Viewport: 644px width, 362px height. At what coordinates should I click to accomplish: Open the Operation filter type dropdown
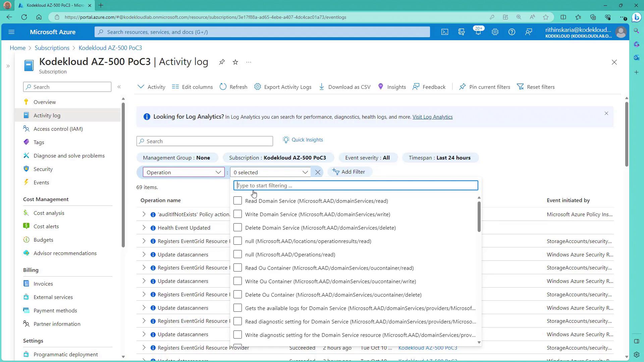coord(183,172)
